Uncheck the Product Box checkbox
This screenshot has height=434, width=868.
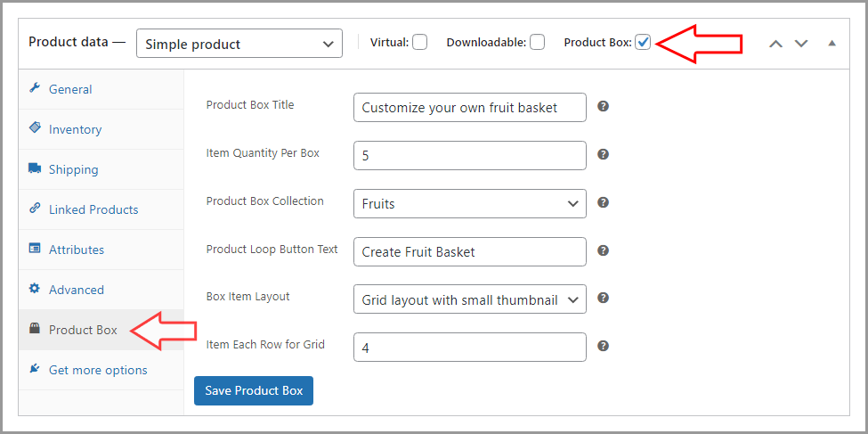click(x=643, y=42)
